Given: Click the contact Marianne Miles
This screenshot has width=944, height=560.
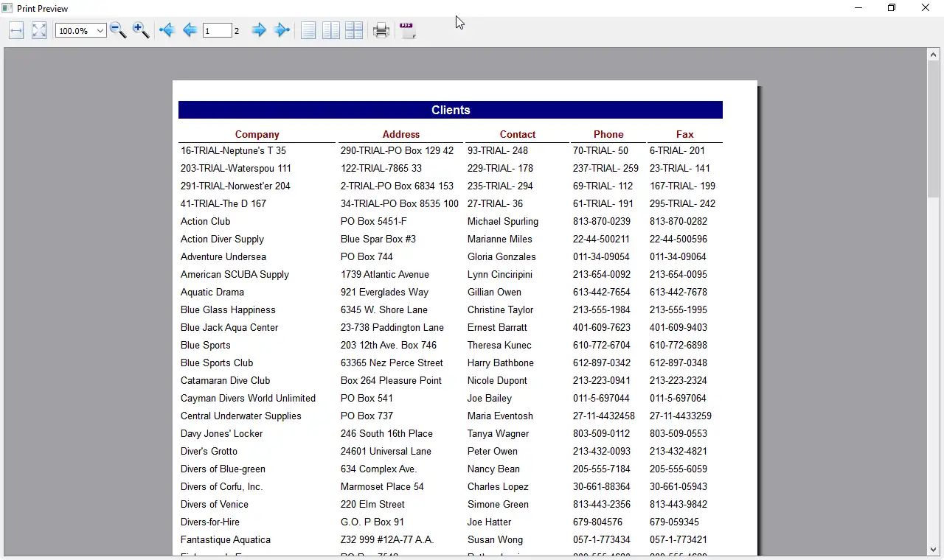Looking at the screenshot, I should click(499, 239).
